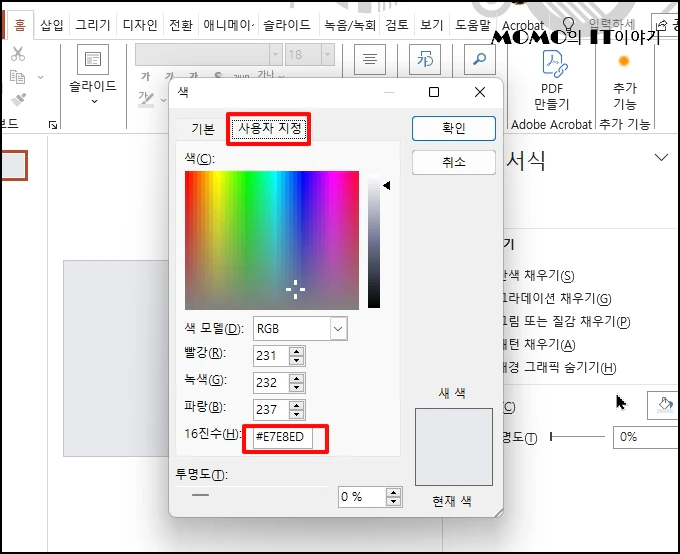Decrease dialog transparency with down arrow
This screenshot has height=554, width=680.
393,502
